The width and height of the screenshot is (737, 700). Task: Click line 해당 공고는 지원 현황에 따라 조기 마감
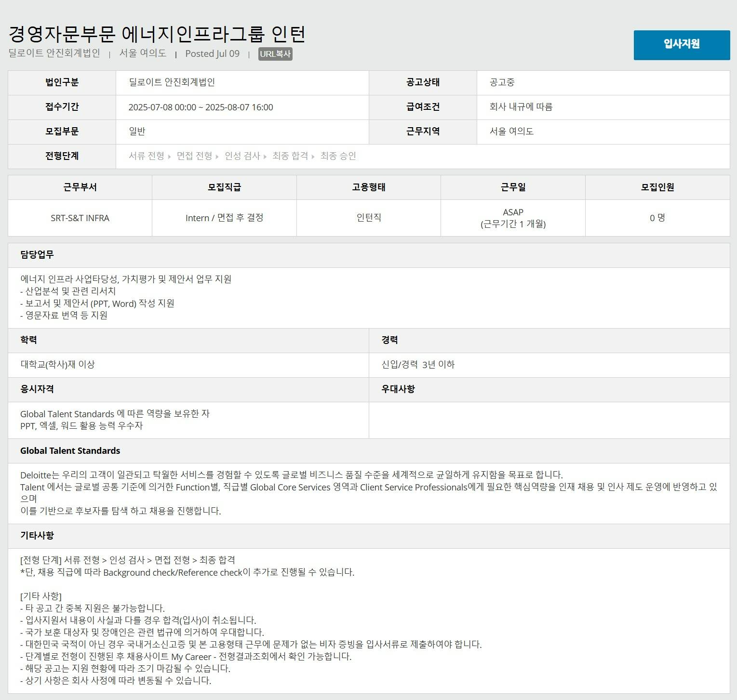pyautogui.click(x=125, y=668)
